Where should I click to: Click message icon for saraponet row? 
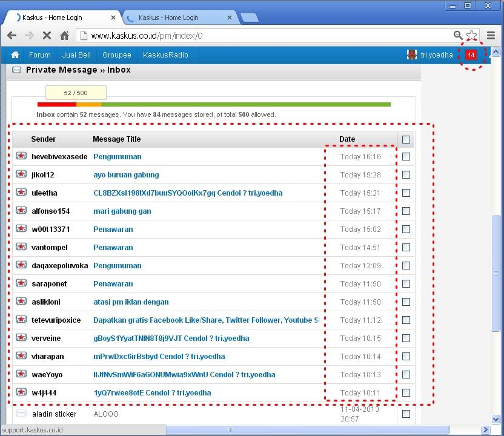pyautogui.click(x=21, y=283)
